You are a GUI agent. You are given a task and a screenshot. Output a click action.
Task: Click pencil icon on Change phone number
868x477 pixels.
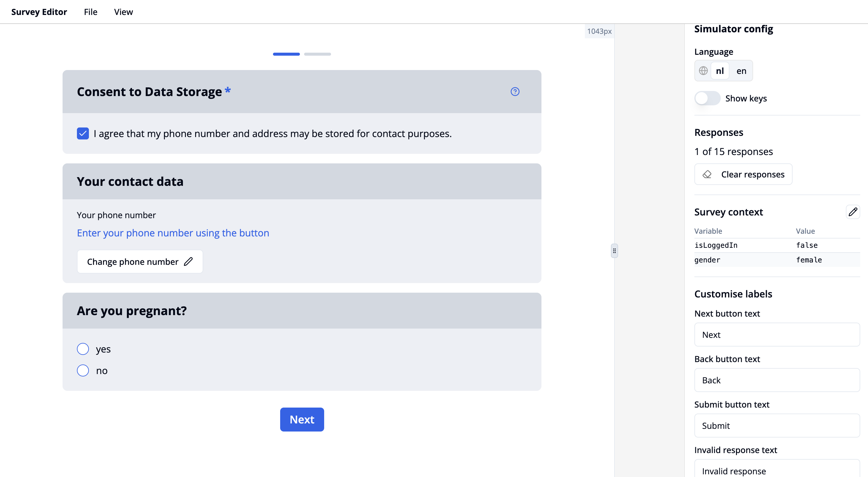(188, 262)
